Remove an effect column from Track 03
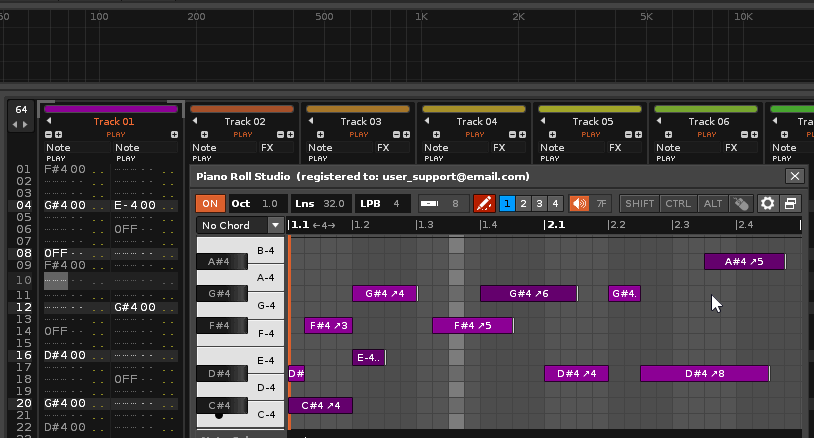The height and width of the screenshot is (438, 814). click(x=397, y=134)
